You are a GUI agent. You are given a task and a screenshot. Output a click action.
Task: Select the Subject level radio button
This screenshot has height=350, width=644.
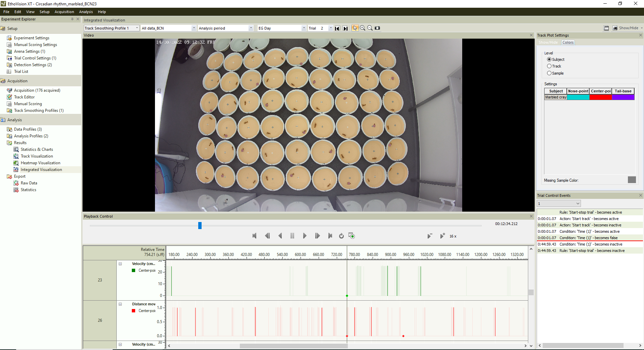pos(549,59)
